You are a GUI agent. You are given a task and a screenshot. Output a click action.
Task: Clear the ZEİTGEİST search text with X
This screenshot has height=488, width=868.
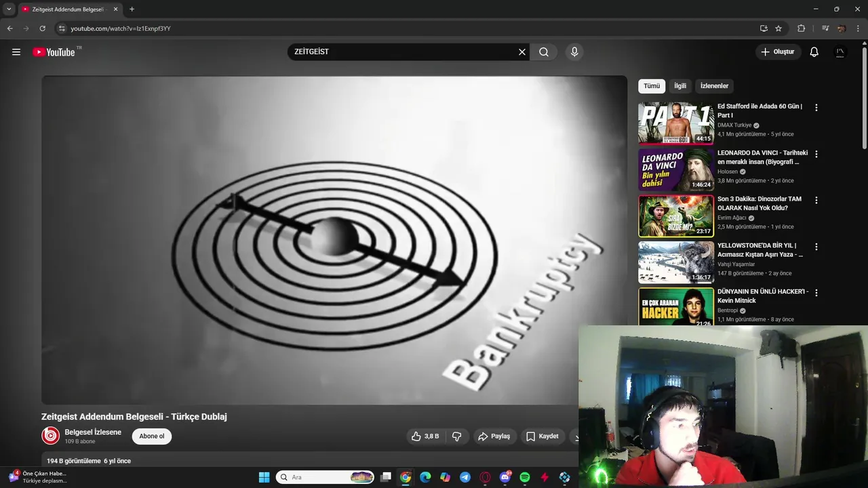pyautogui.click(x=522, y=52)
